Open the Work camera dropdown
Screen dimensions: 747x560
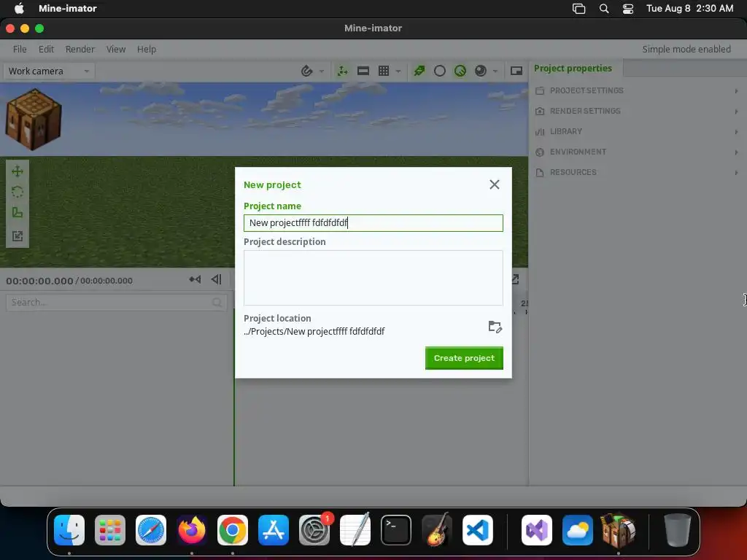[x=49, y=71]
